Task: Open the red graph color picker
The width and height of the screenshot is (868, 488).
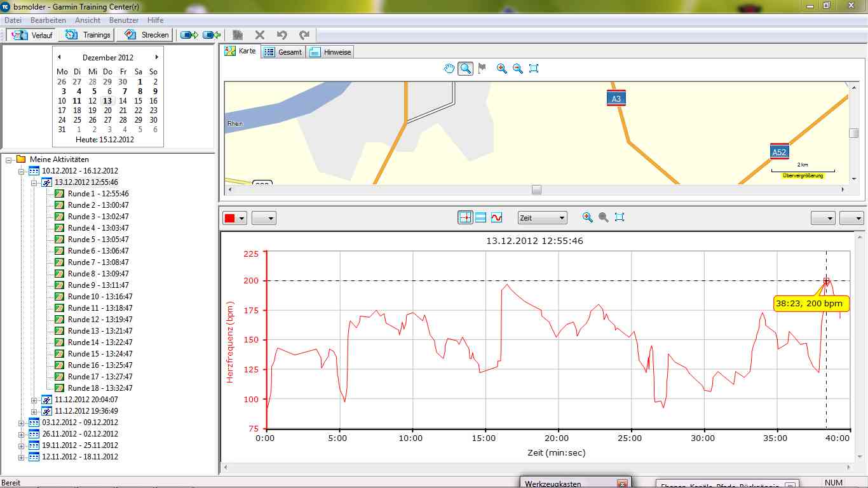Action: [235, 218]
